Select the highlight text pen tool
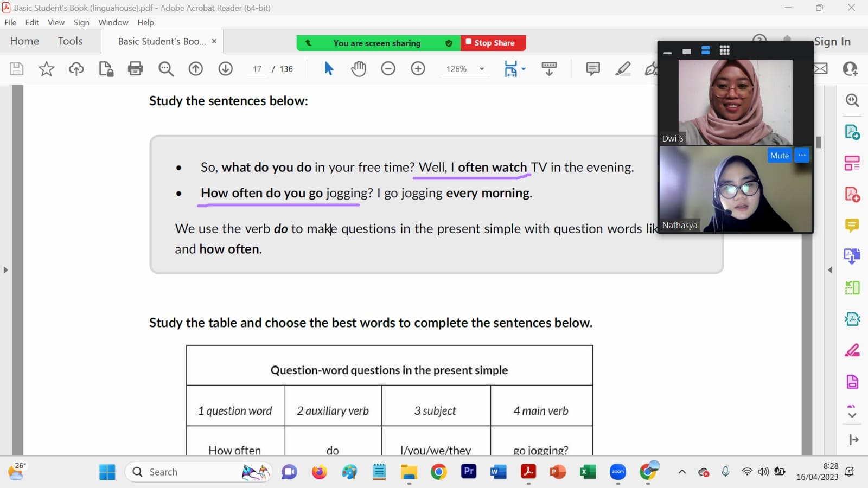This screenshot has height=488, width=868. pyautogui.click(x=623, y=69)
